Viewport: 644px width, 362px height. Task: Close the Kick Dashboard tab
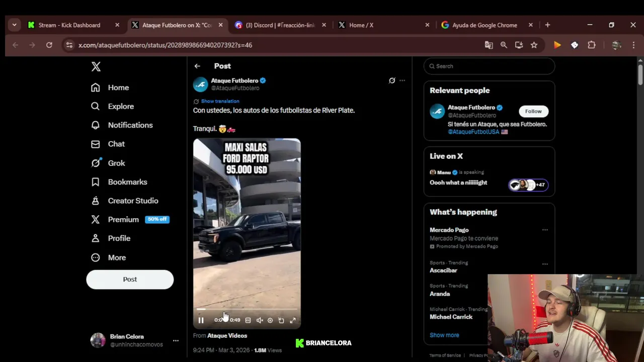117,25
